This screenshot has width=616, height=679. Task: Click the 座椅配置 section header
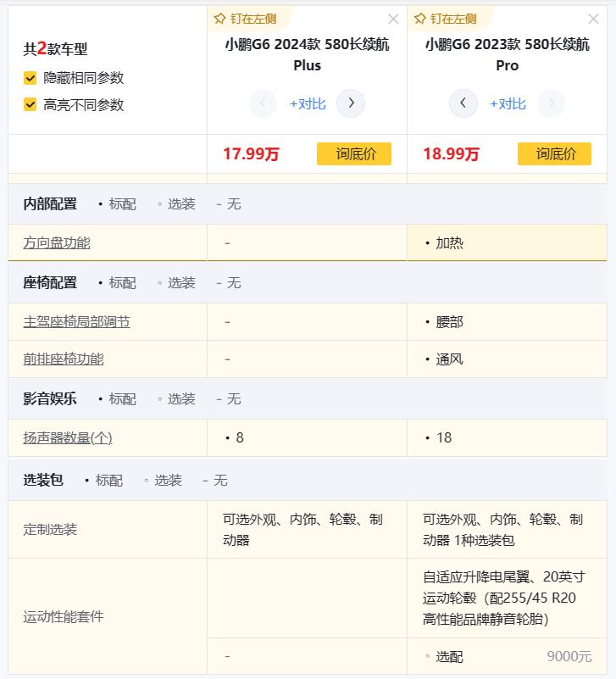tap(50, 282)
